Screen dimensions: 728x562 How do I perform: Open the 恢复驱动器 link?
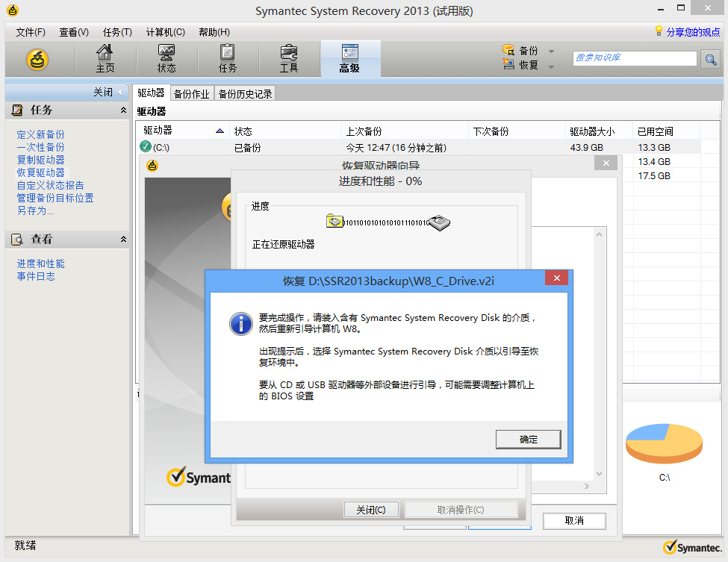[x=40, y=172]
